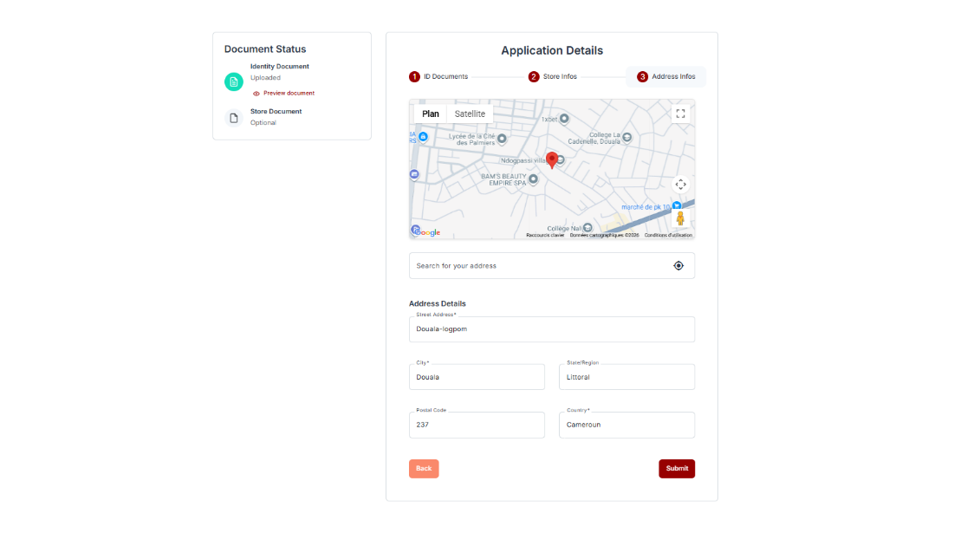
Task: Click the Store Document file icon
Action: [234, 118]
